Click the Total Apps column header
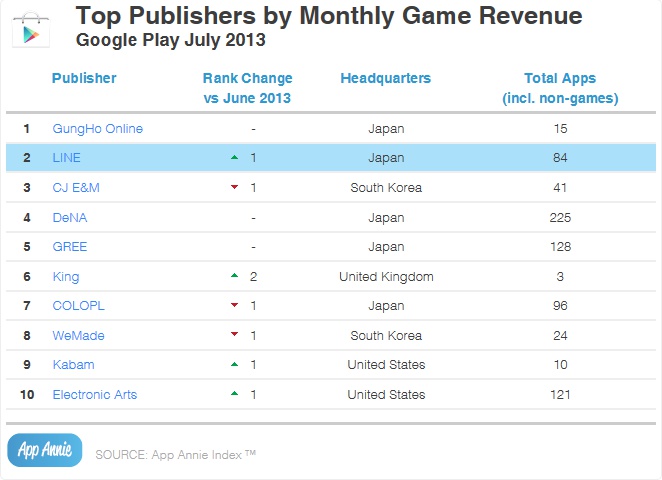Screen dimensions: 662x480 tap(559, 87)
